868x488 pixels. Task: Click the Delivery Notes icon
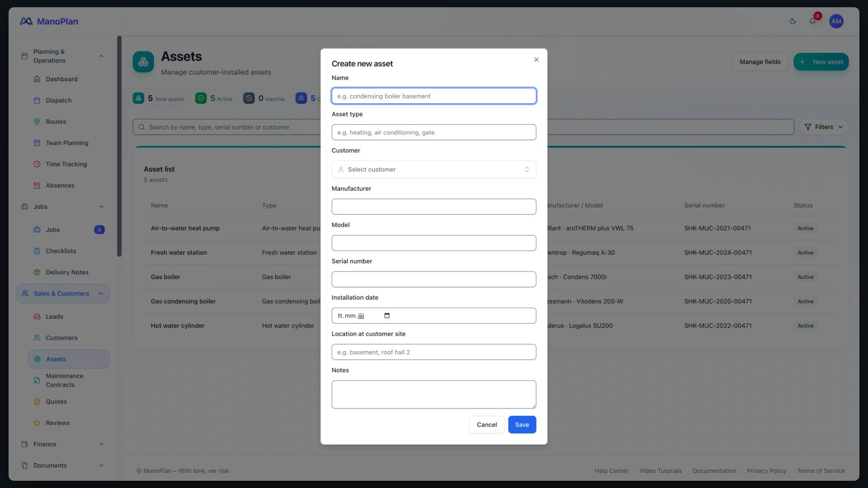tap(37, 272)
